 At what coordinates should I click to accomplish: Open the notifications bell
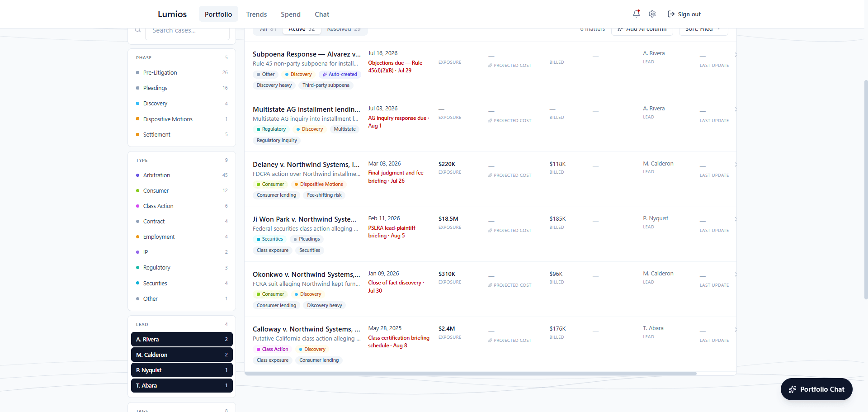(636, 14)
